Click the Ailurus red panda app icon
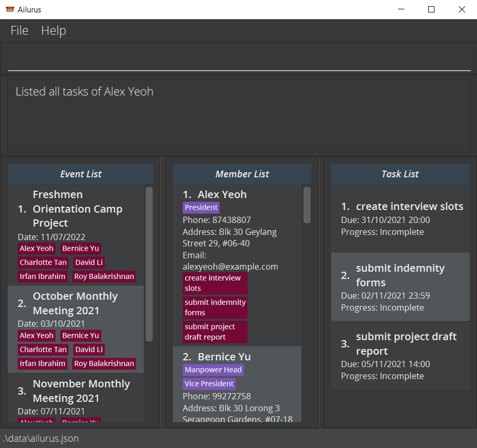The image size is (477, 448). point(10,9)
